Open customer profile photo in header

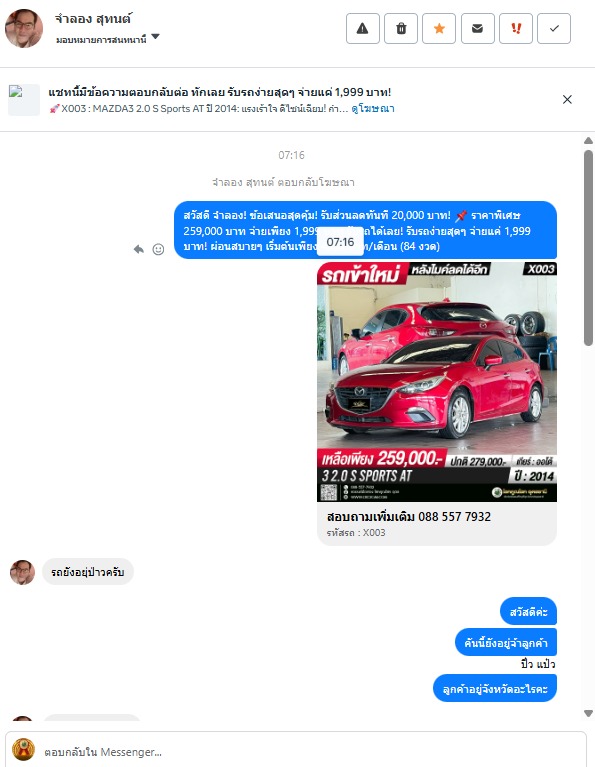tap(23, 28)
